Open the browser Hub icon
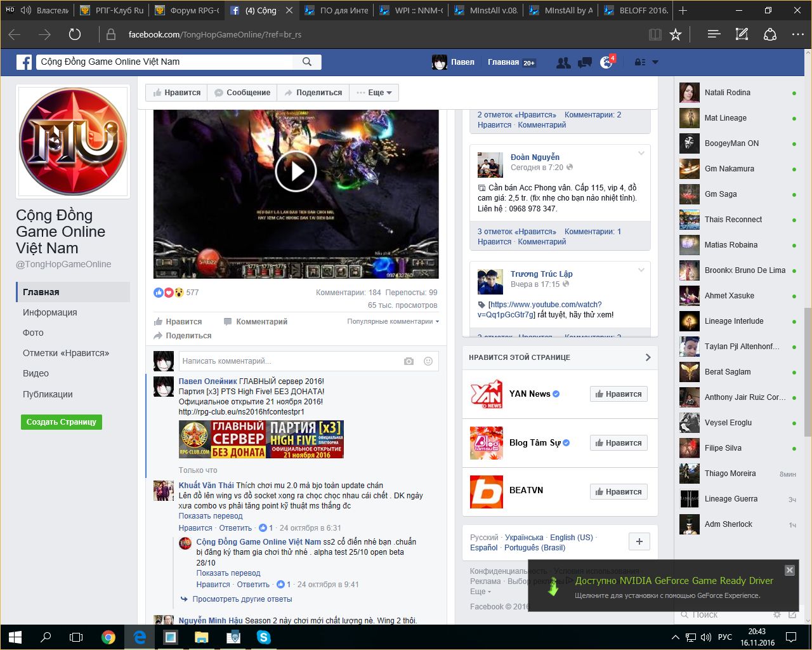 pos(714,34)
